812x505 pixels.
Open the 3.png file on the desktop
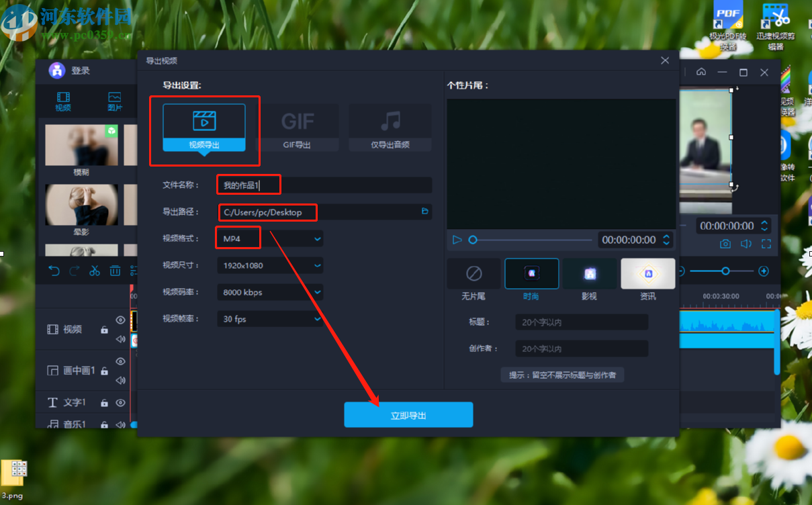click(13, 479)
